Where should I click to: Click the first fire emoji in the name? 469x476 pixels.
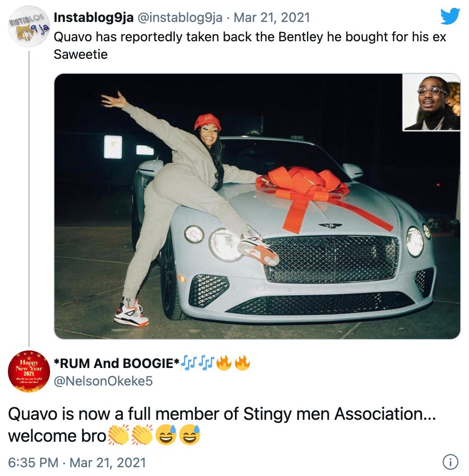224,363
